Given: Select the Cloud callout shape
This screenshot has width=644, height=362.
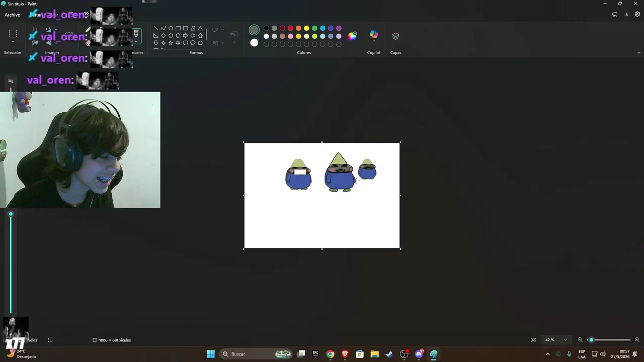Looking at the screenshot, I should [x=200, y=43].
